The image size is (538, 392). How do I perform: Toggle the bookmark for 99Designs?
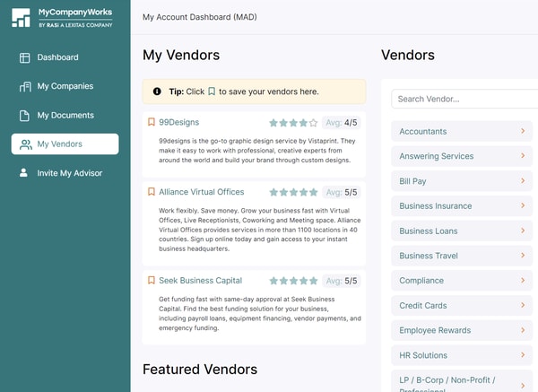(x=152, y=122)
